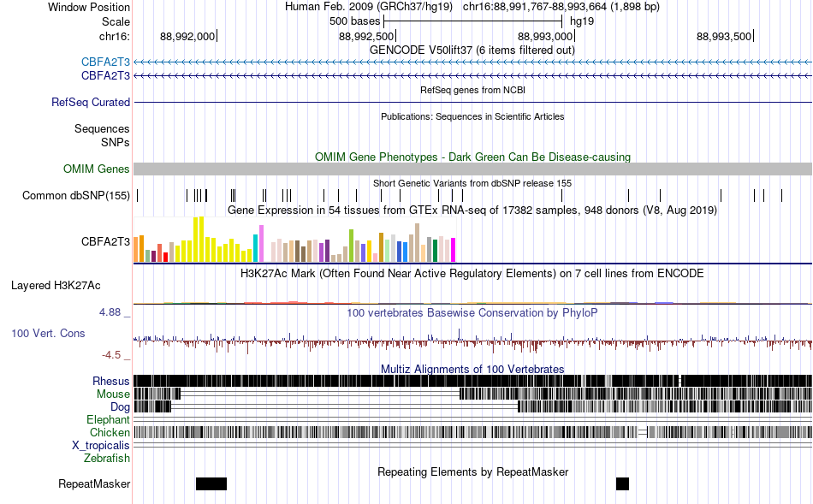Click the dark blue CBFA2T3 GENCODE label

(x=105, y=75)
